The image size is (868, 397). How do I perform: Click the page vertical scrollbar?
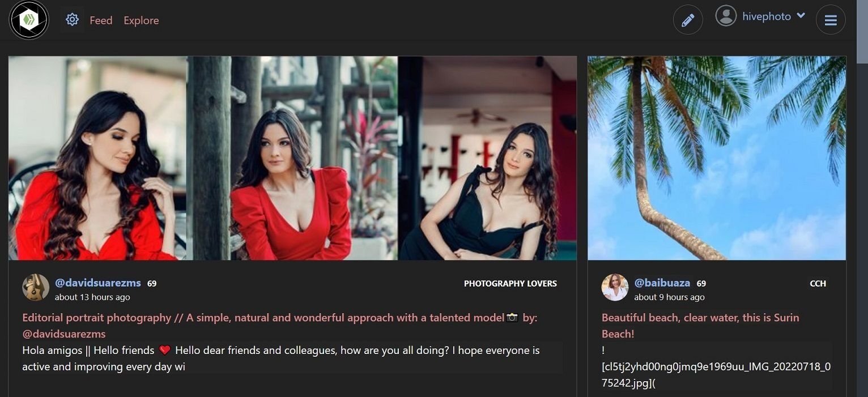862,198
